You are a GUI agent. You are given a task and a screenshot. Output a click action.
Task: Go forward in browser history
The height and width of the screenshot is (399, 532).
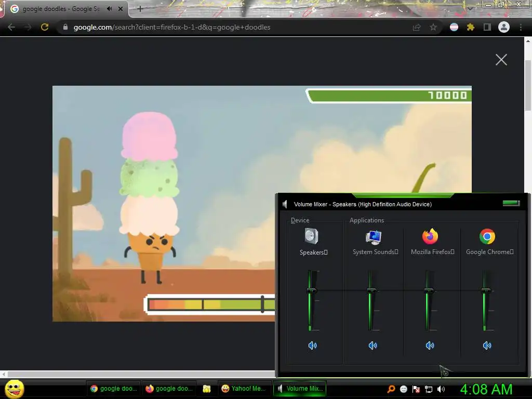28,27
